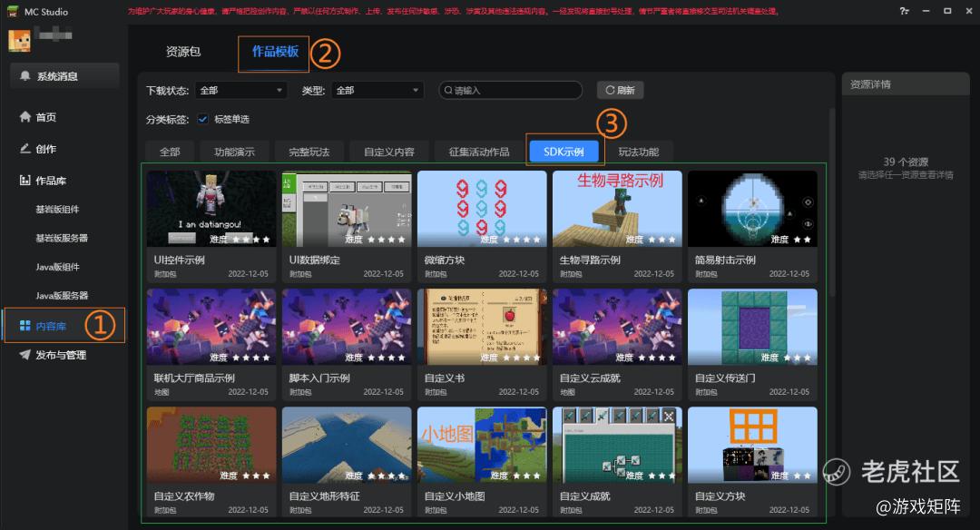Open the 自定义方块 thumbnail
This screenshot has height=530, width=980.
tap(752, 445)
